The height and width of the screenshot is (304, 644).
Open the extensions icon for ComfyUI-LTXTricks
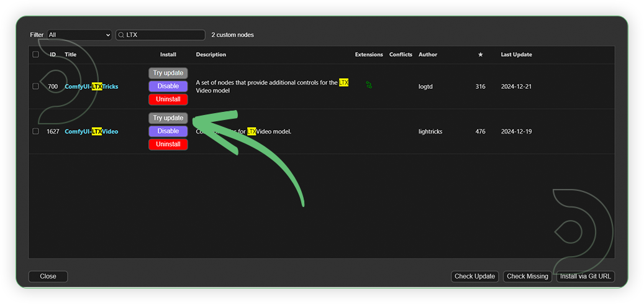coord(369,85)
